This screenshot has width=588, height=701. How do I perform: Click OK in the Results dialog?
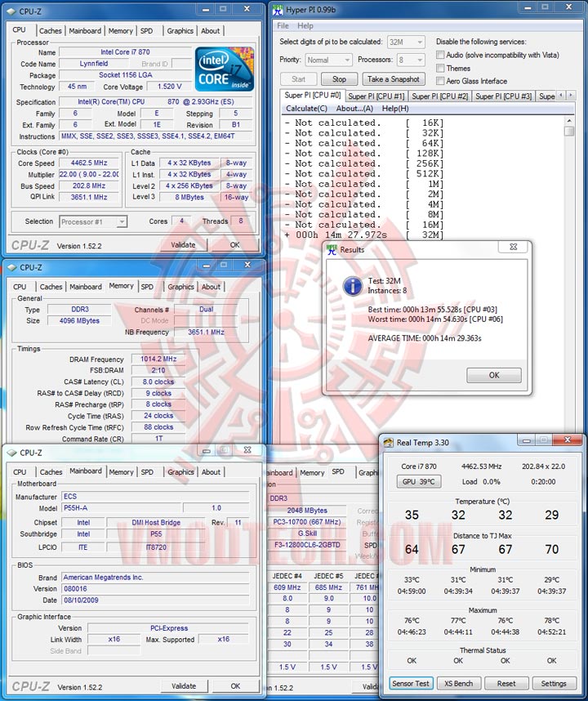click(494, 375)
